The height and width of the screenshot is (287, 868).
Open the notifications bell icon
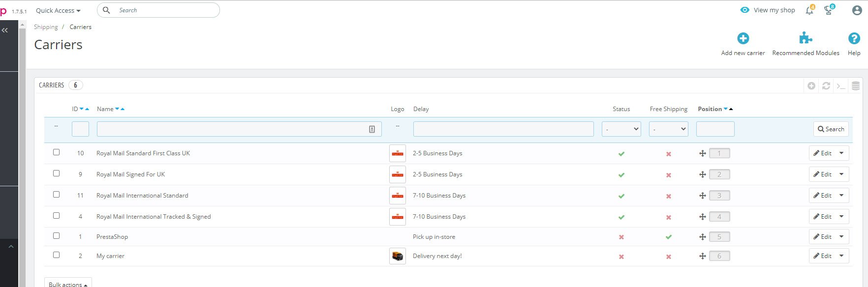point(809,10)
